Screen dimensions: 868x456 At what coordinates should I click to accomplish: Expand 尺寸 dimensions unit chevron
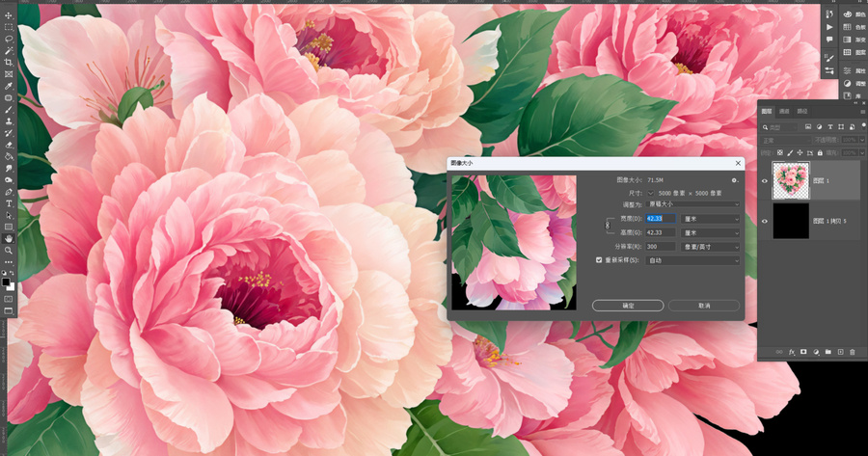click(x=650, y=193)
